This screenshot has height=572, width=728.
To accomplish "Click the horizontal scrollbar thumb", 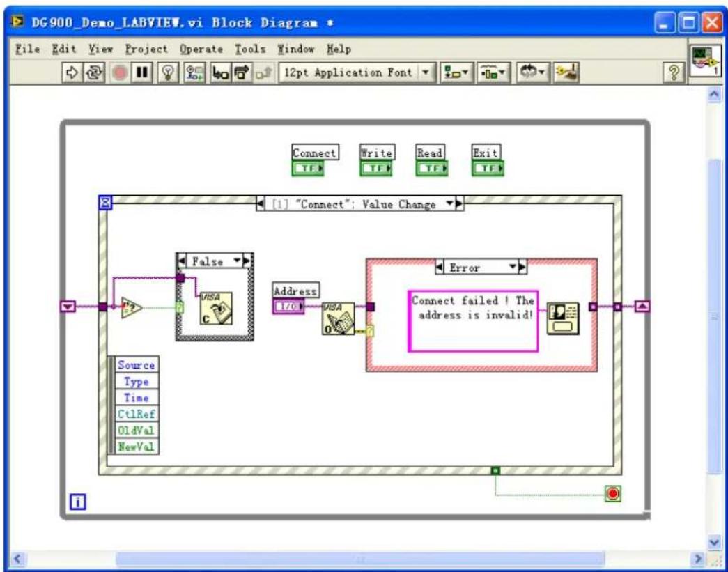I will 360,559.
